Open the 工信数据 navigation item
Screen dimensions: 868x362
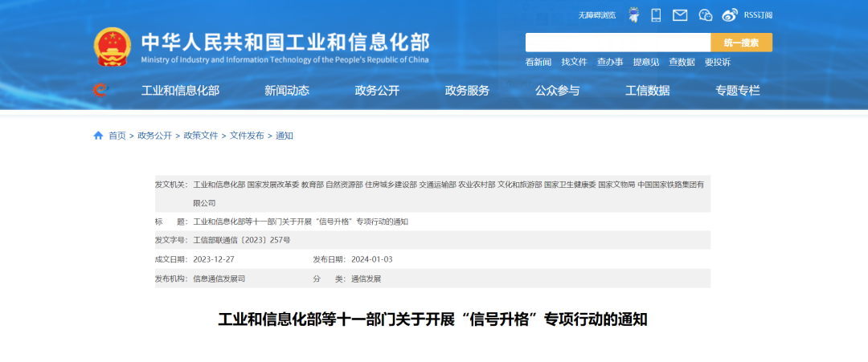pyautogui.click(x=647, y=91)
